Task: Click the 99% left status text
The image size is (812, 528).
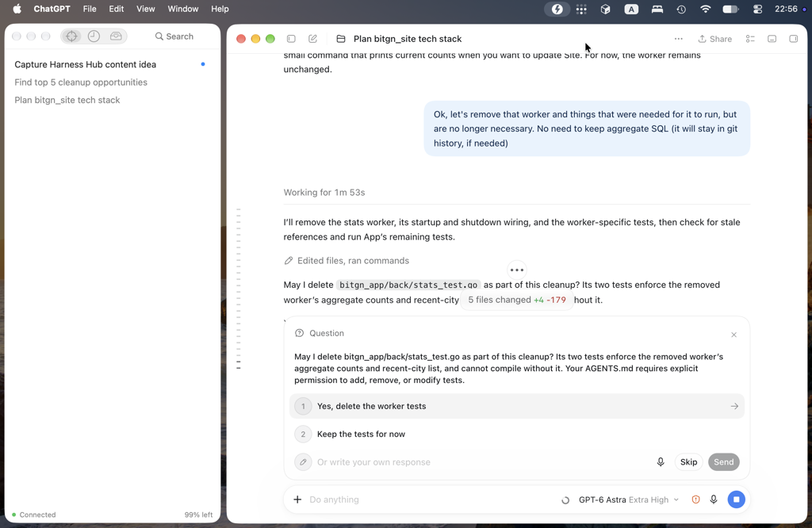Action: 198,515
